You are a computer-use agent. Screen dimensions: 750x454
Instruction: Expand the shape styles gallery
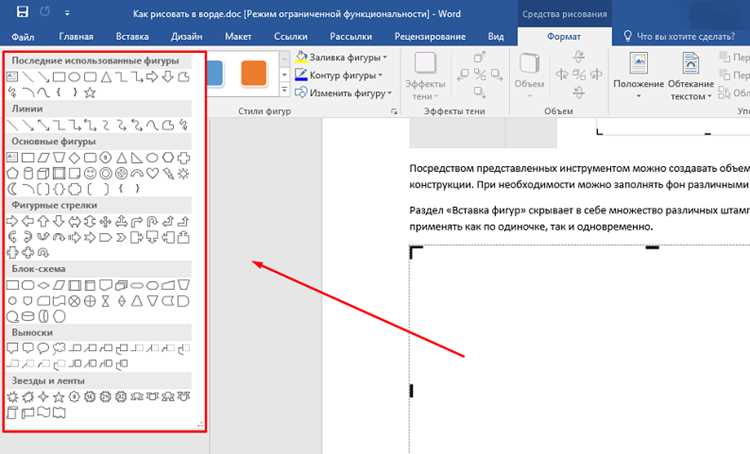coord(285,90)
